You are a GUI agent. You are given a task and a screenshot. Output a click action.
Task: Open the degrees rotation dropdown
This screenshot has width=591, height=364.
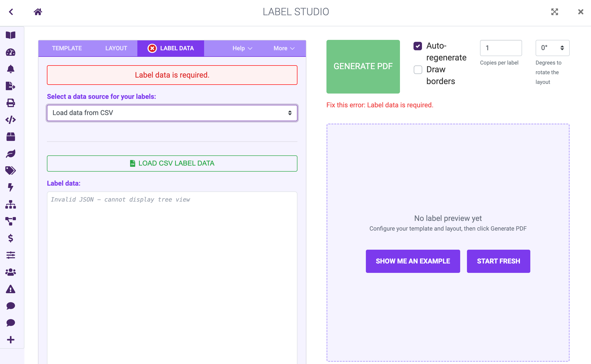click(x=552, y=48)
